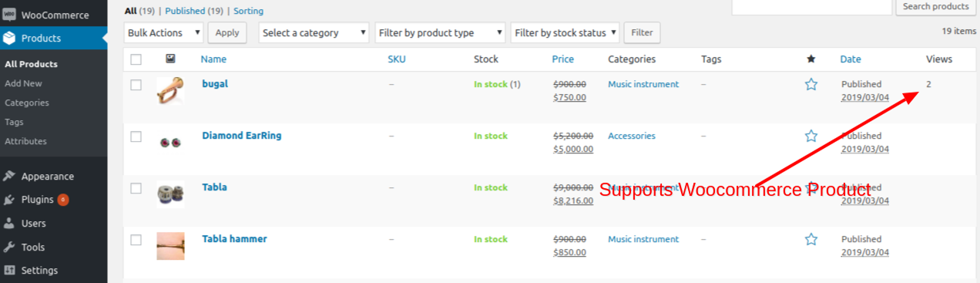The width and height of the screenshot is (980, 283).
Task: Open Add New in the Products submenu
Action: (23, 83)
